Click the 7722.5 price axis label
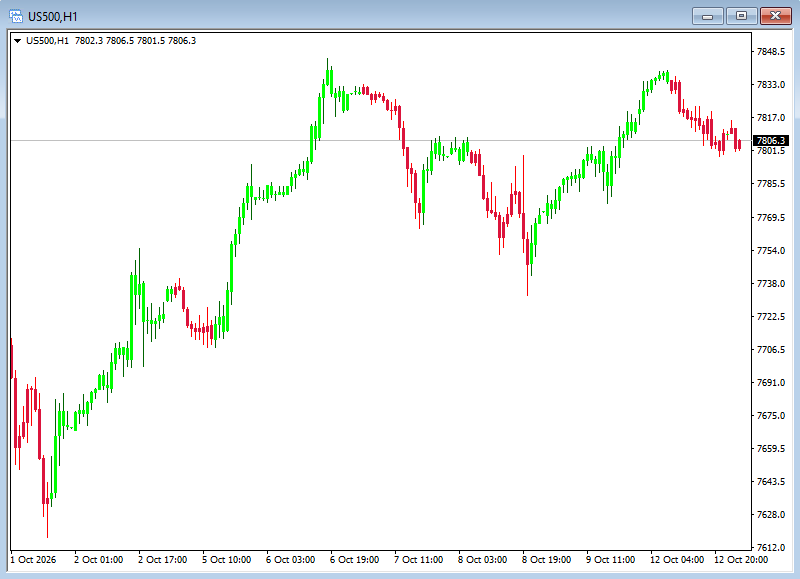This screenshot has width=800, height=579. tap(771, 317)
